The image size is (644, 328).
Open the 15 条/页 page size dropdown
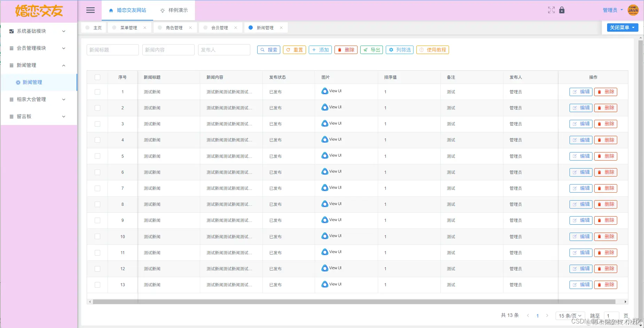[x=570, y=316]
